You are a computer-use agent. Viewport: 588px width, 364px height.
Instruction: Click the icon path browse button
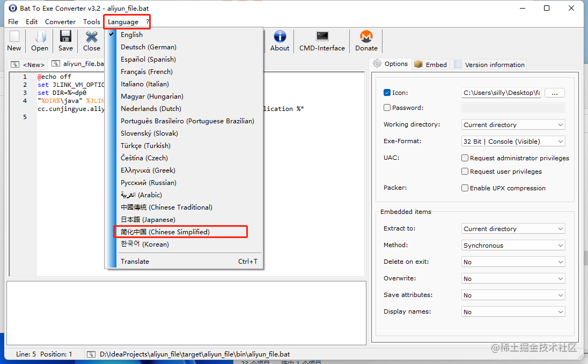pyautogui.click(x=554, y=92)
